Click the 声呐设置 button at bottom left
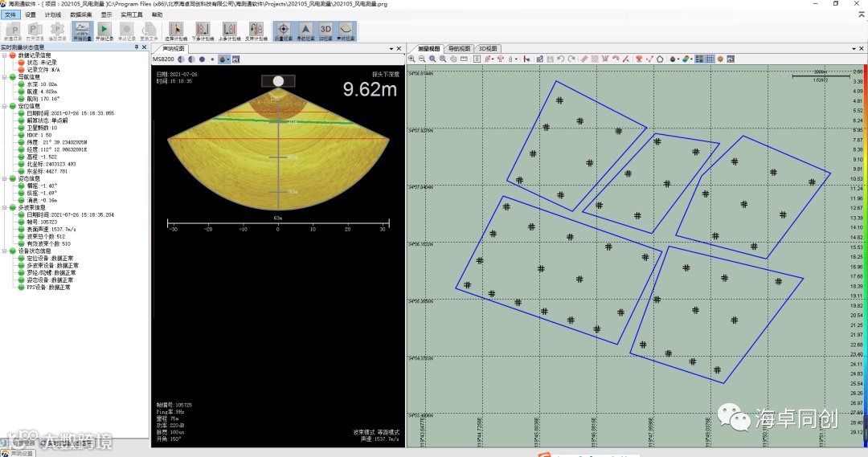Viewport: 868px width, 457px height. [x=19, y=453]
